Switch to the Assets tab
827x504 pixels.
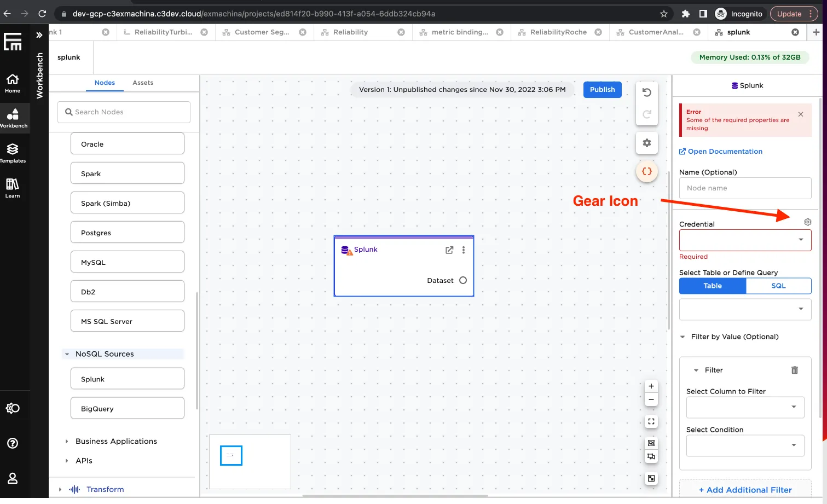click(142, 83)
